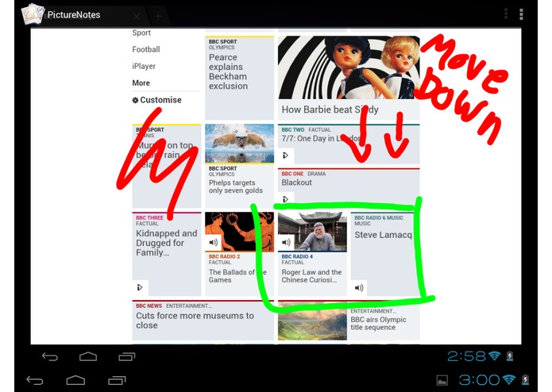Tap the system home button in the 3:00 bar

tap(75, 380)
